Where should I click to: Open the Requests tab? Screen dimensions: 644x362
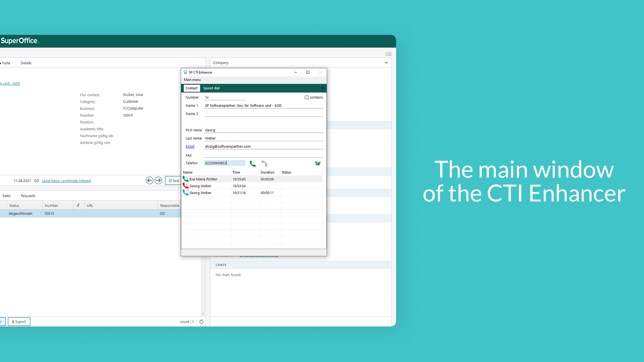[28, 196]
